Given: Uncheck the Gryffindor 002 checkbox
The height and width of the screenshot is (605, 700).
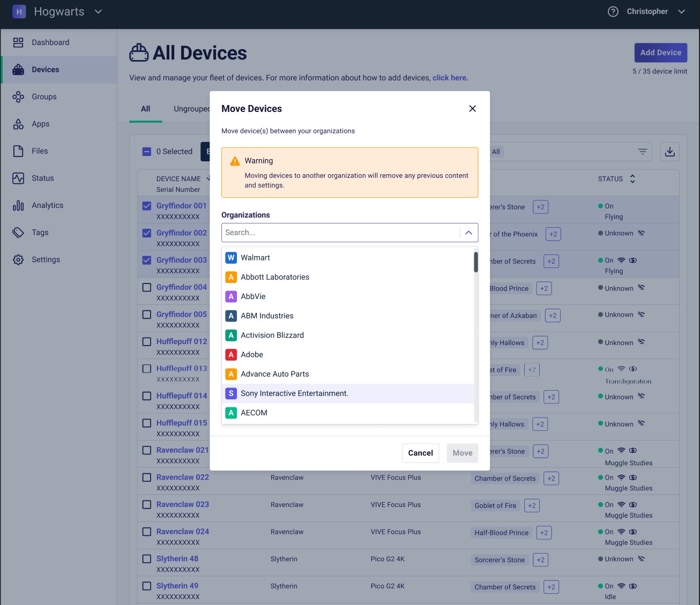Looking at the screenshot, I should point(147,233).
